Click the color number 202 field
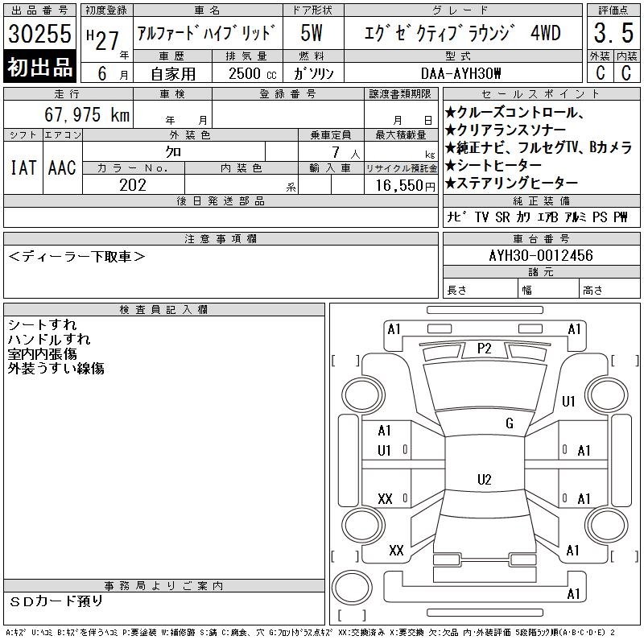Image resolution: width=644 pixels, height=644 pixels. pos(133,185)
